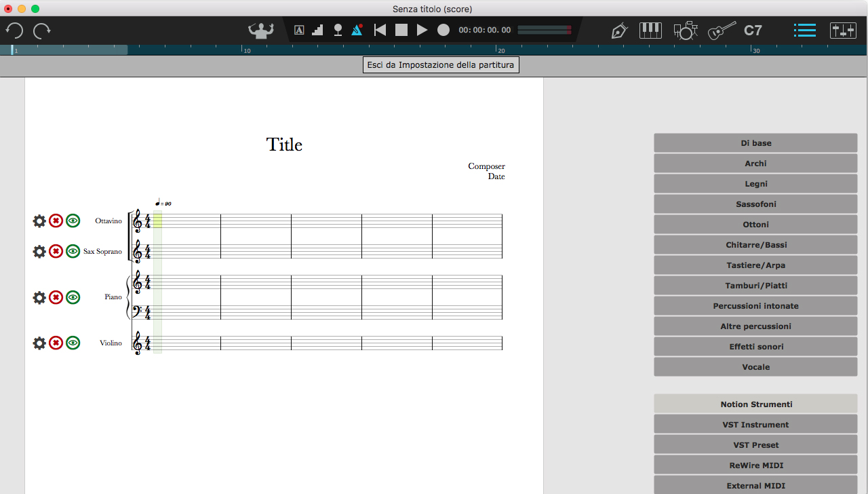Remove Violino staff with red X button
868x494 pixels.
pos(56,343)
